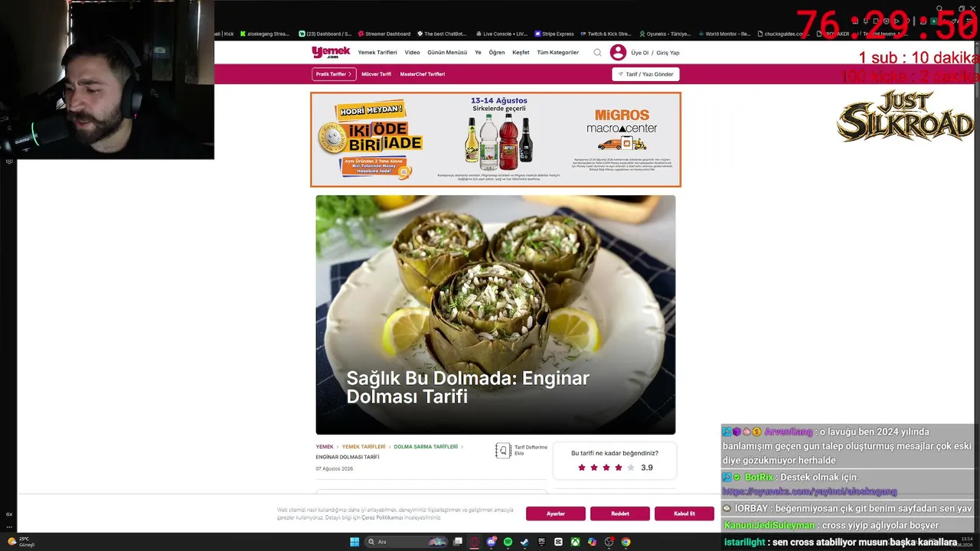Click the 3.9 rating score

coord(647,468)
